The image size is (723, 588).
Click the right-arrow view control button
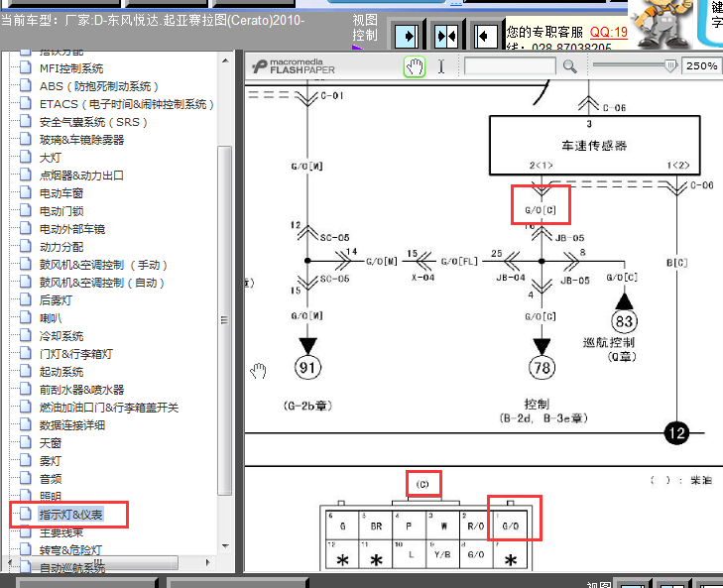(x=408, y=36)
